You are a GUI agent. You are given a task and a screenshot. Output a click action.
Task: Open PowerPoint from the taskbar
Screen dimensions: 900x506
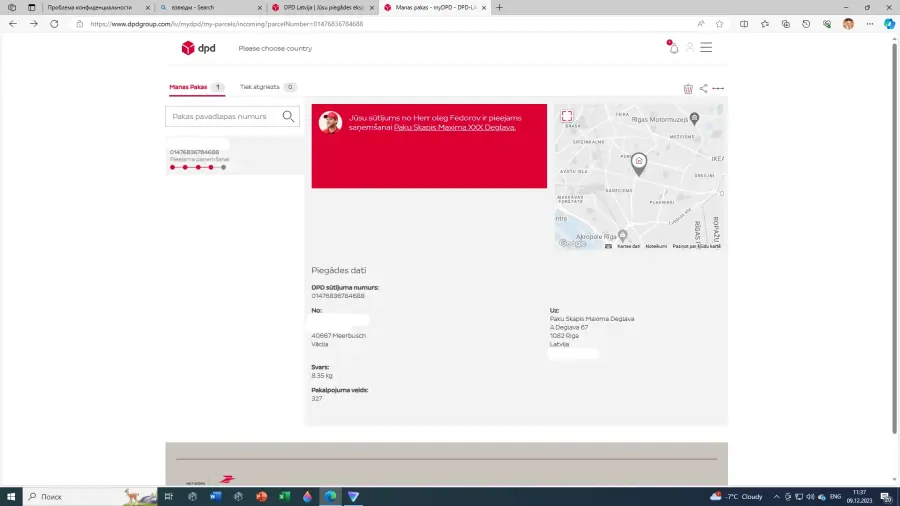pyautogui.click(x=261, y=496)
